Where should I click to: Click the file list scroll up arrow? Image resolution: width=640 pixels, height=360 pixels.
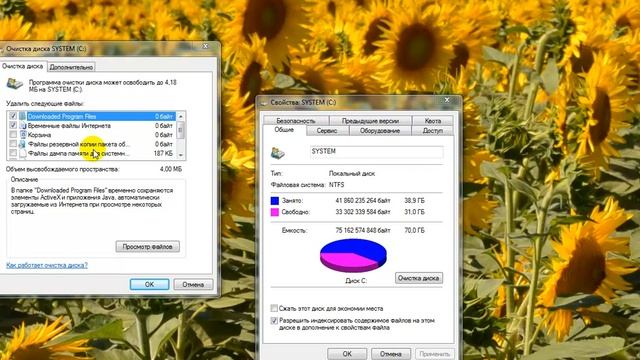[181, 117]
